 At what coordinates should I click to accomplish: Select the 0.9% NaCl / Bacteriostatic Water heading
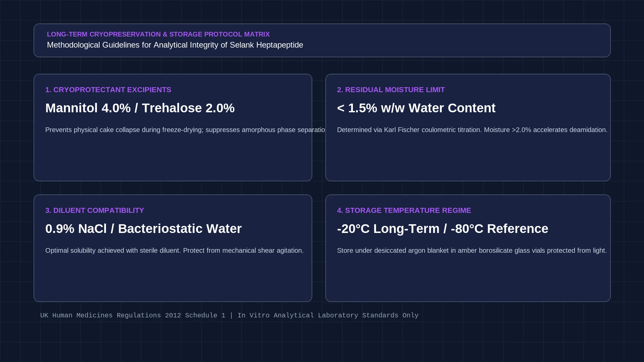click(144, 229)
